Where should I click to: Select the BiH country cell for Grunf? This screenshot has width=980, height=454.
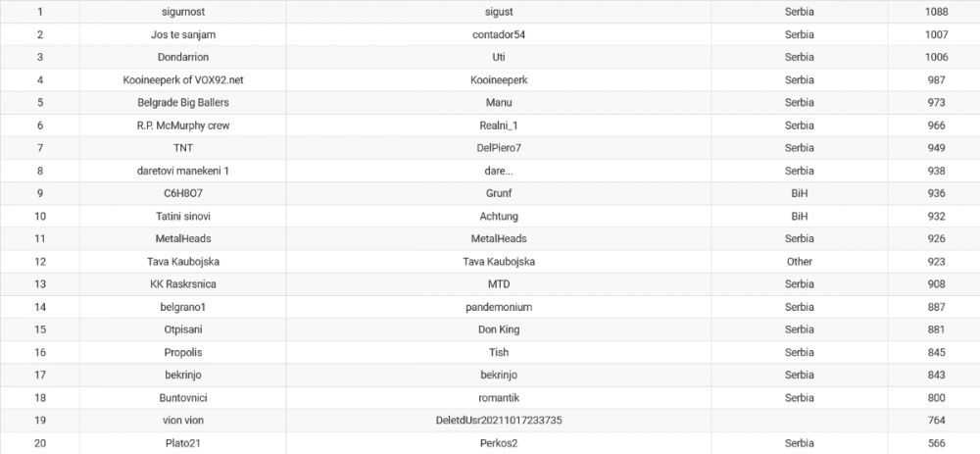799,193
